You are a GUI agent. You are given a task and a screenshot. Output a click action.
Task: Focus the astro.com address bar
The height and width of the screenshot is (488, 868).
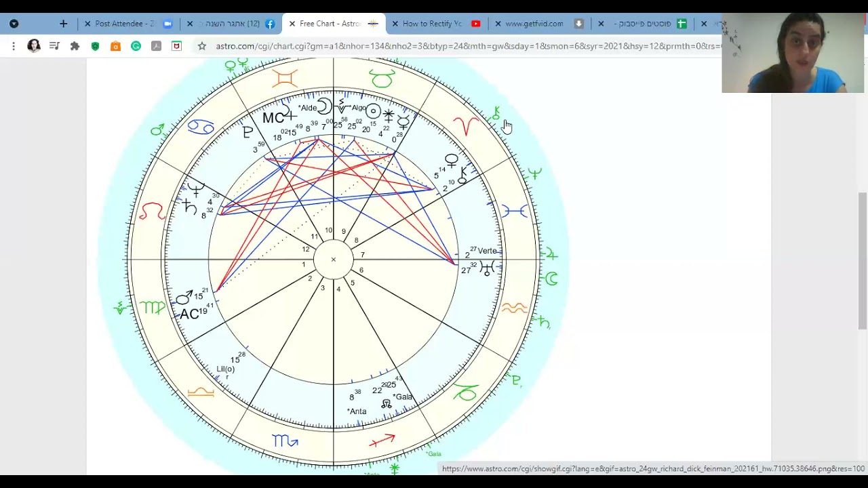tap(468, 46)
